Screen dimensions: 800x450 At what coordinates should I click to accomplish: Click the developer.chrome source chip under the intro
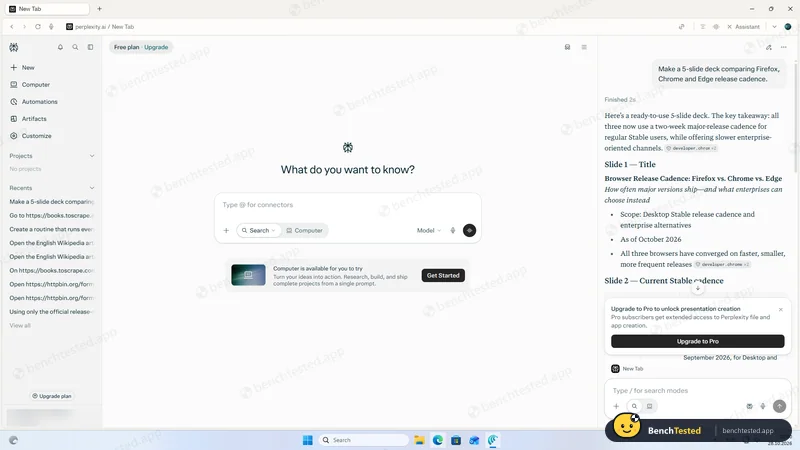pyautogui.click(x=691, y=148)
